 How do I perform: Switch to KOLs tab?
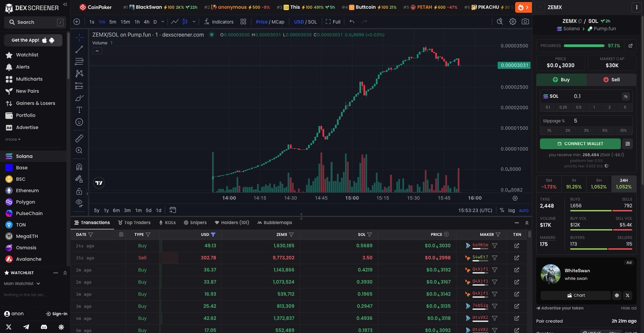pos(167,222)
